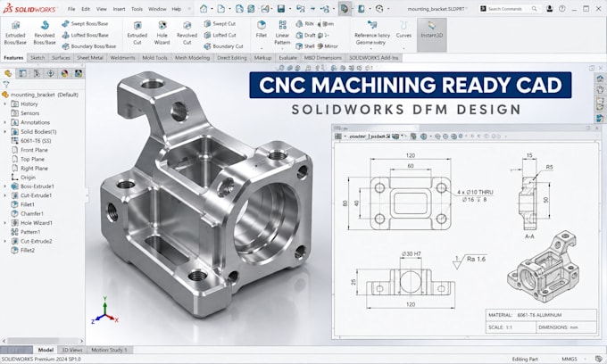This screenshot has width=607, height=364.
Task: Select the Linear Pattern tool
Action: click(282, 33)
